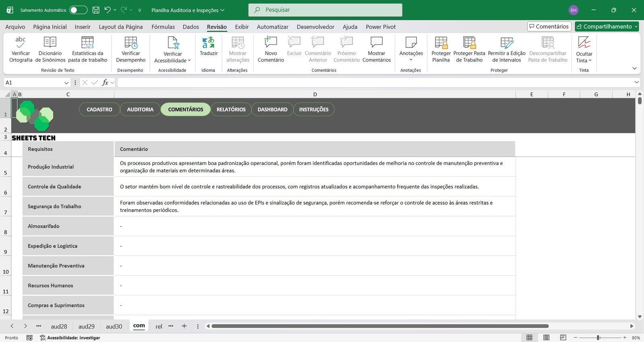Open Customize Quick Access Toolbar dropdown
644x342 pixels.
140,10
